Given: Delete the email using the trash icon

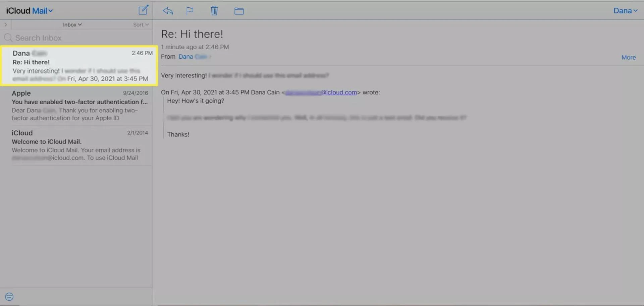Looking at the screenshot, I should 214,11.
